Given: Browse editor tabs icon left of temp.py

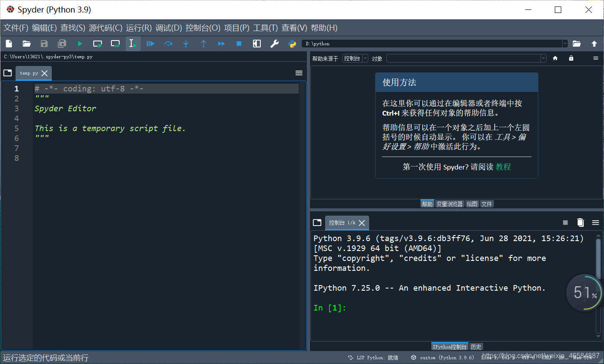Looking at the screenshot, I should point(7,73).
